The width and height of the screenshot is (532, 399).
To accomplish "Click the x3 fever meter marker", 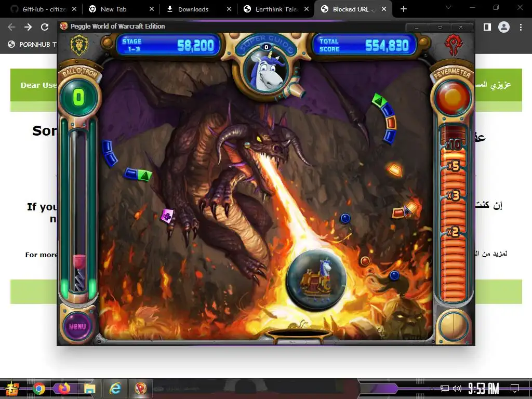I will click(x=454, y=196).
